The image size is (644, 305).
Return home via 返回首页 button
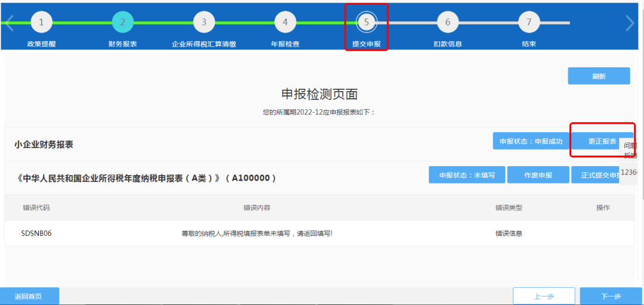(29, 296)
